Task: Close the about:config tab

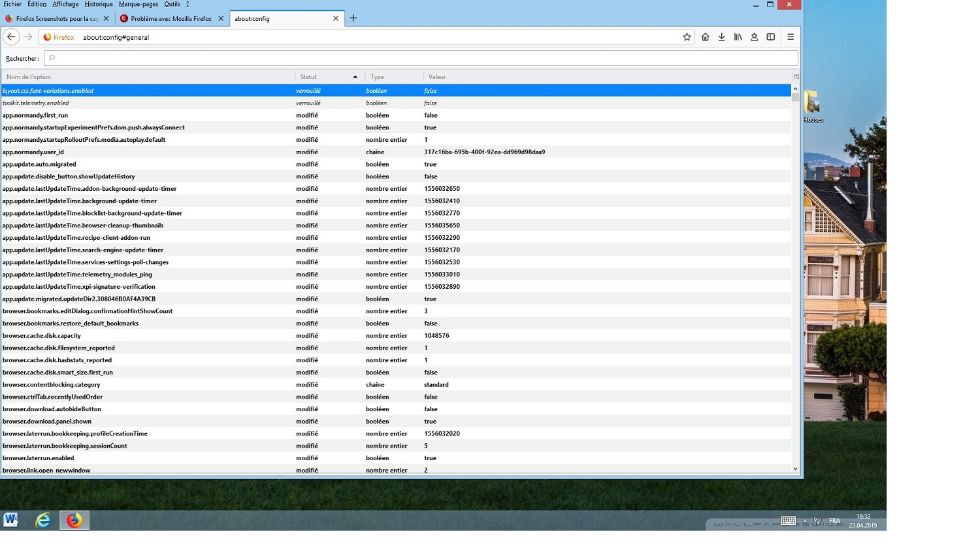Action: [336, 18]
